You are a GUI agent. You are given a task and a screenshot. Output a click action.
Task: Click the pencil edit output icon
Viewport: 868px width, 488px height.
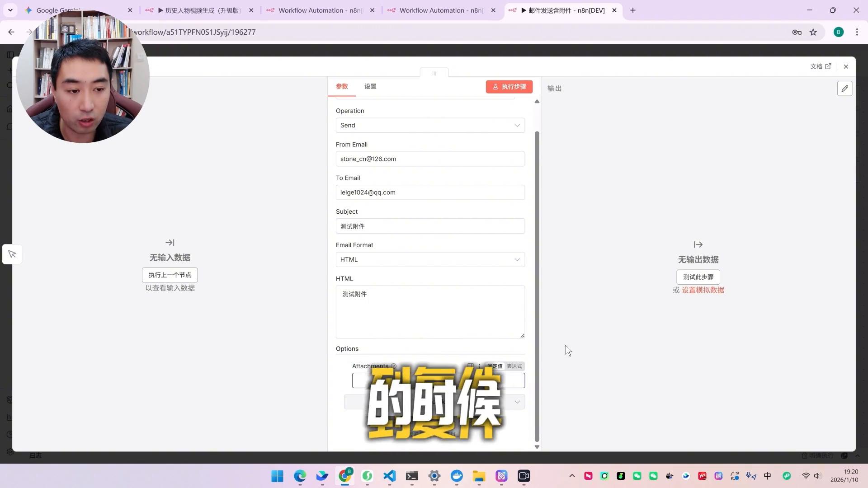click(844, 89)
